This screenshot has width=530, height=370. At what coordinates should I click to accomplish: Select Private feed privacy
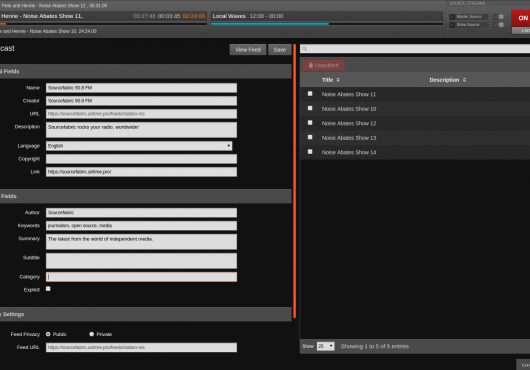click(91, 334)
